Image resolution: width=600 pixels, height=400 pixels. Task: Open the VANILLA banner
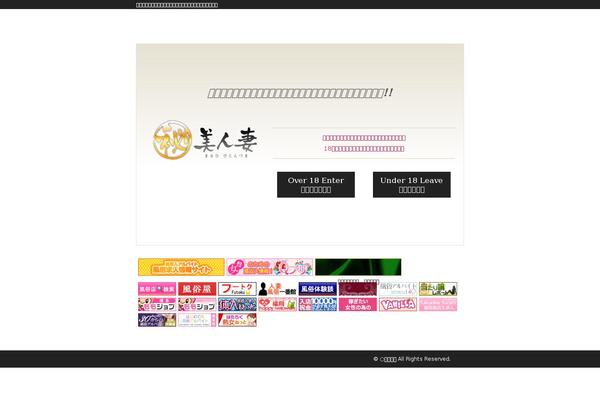point(398,304)
